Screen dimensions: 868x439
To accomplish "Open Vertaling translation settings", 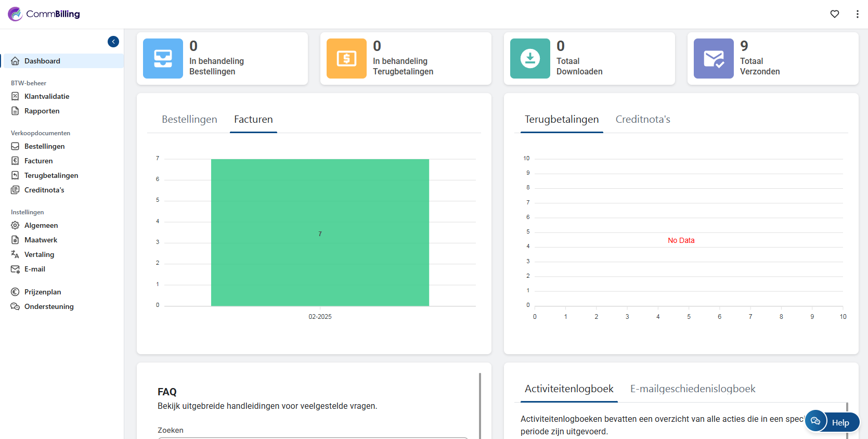I will (x=39, y=254).
